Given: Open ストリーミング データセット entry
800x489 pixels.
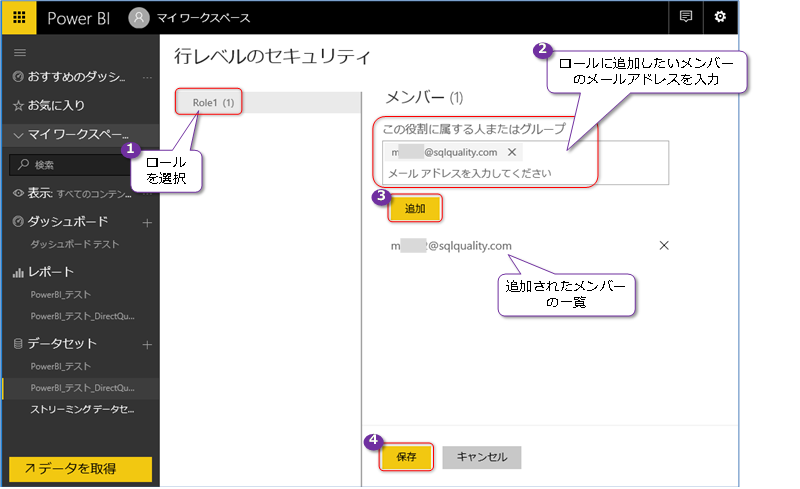Looking at the screenshot, I should click(x=82, y=409).
